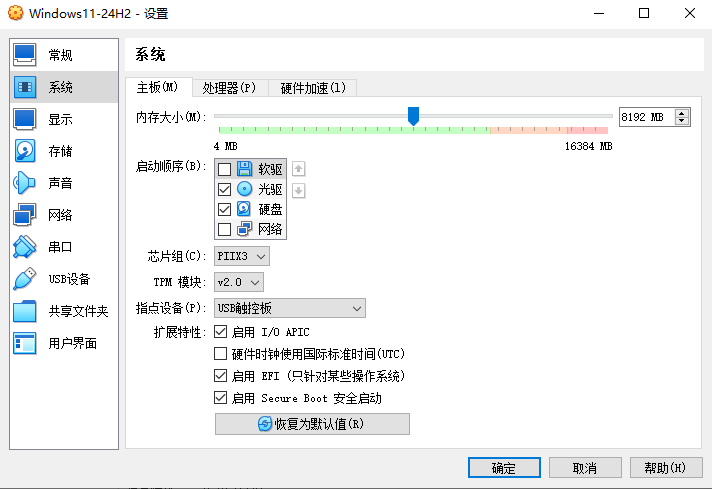
Task: Open TPM 模块 v2.0 dropdown
Action: click(239, 282)
